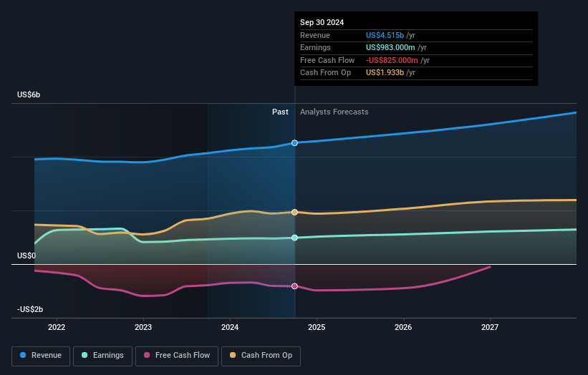Click the Cash From Op row label in tooltip

(325, 73)
